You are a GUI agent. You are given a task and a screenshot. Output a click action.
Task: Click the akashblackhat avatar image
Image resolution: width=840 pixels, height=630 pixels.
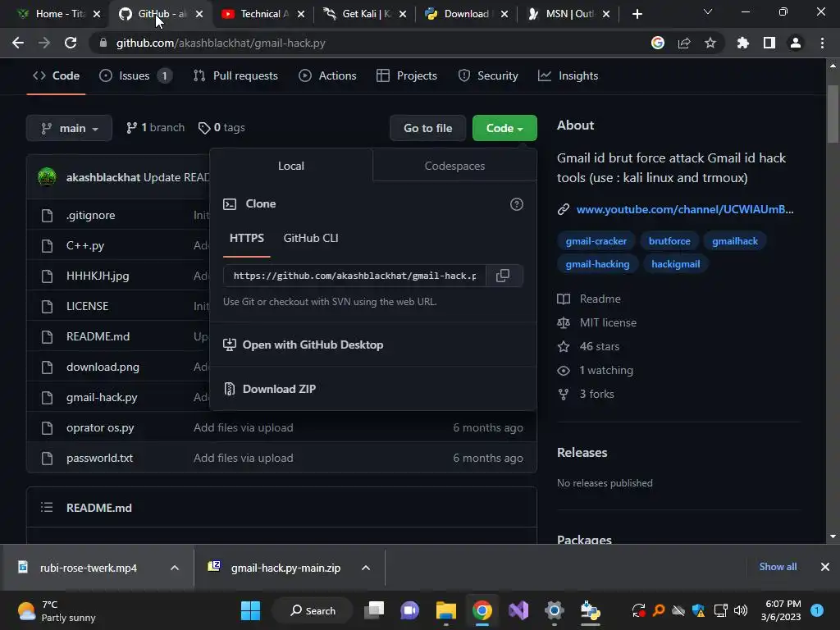point(47,177)
